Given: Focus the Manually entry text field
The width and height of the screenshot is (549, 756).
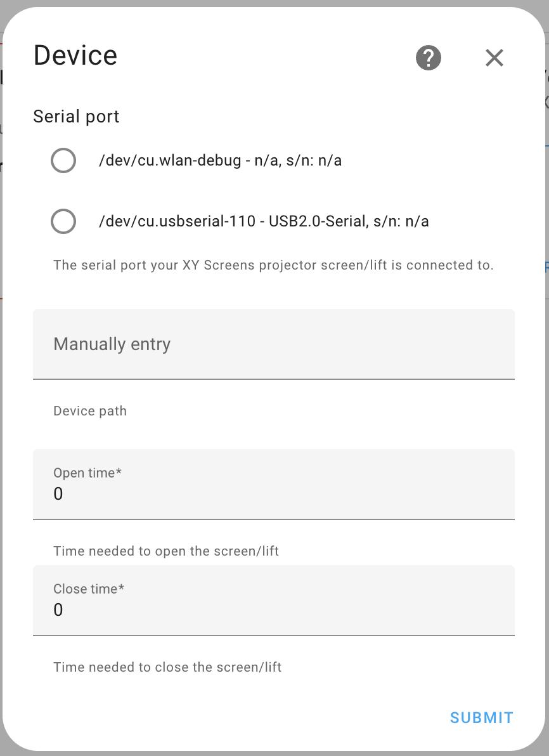Looking at the screenshot, I should pos(273,344).
